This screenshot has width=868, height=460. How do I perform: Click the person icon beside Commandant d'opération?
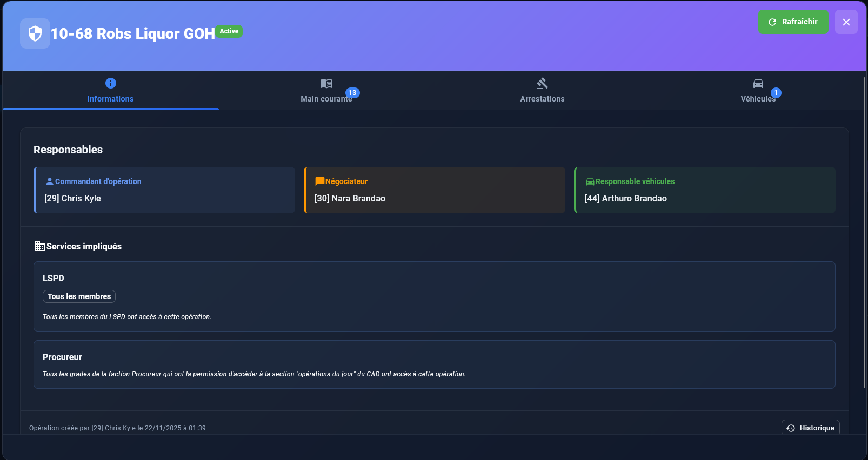click(50, 181)
